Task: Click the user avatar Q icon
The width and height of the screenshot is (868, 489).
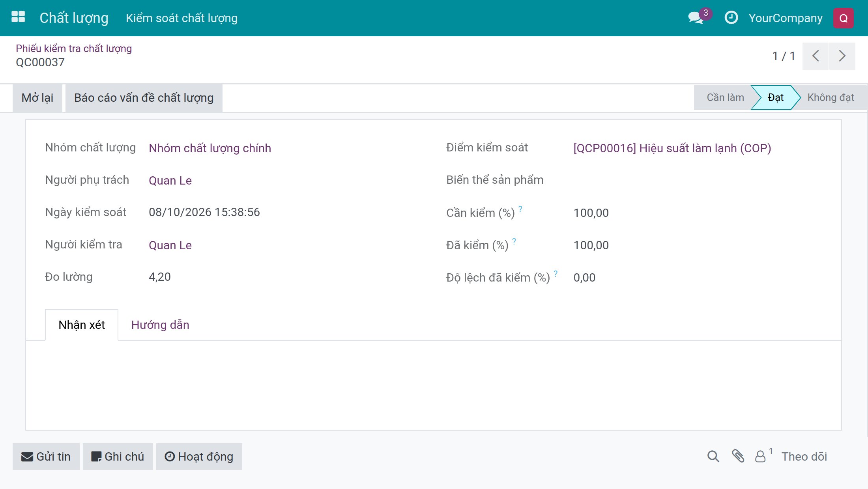Action: 843,18
